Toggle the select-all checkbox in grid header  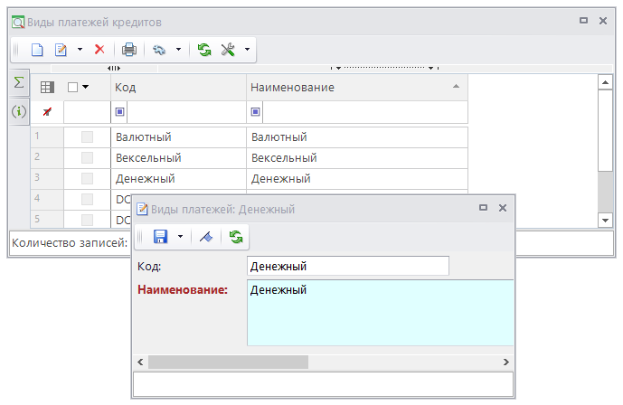pyautogui.click(x=73, y=88)
